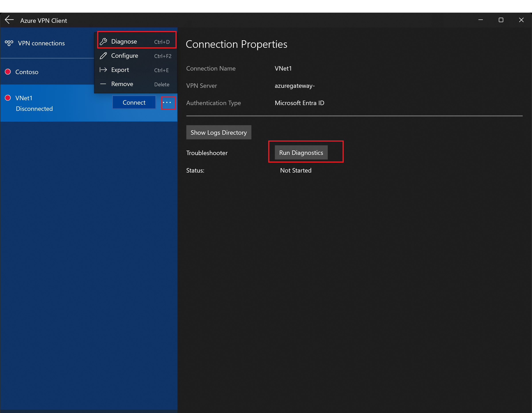532x413 pixels.
Task: Click the VPN connections header
Action: (x=41, y=43)
